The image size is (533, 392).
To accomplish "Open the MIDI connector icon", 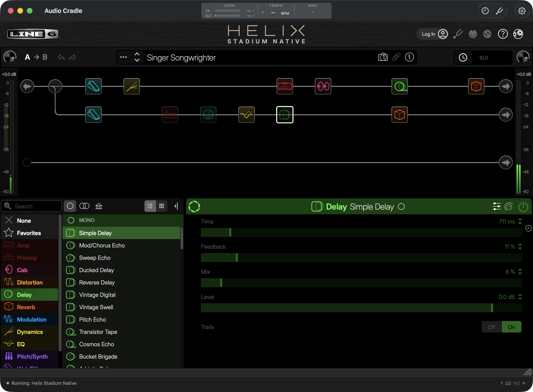I will [x=473, y=34].
